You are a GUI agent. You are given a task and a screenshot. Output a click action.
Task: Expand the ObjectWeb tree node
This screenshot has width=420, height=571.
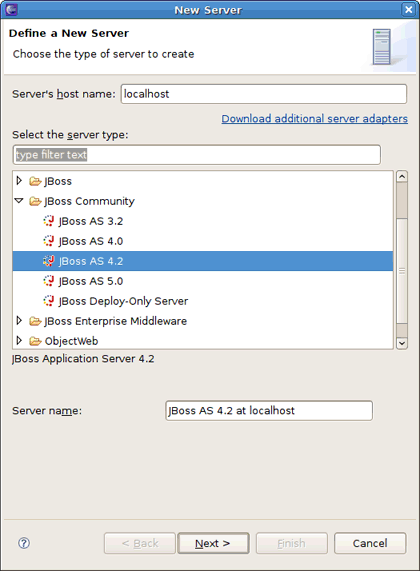click(19, 341)
